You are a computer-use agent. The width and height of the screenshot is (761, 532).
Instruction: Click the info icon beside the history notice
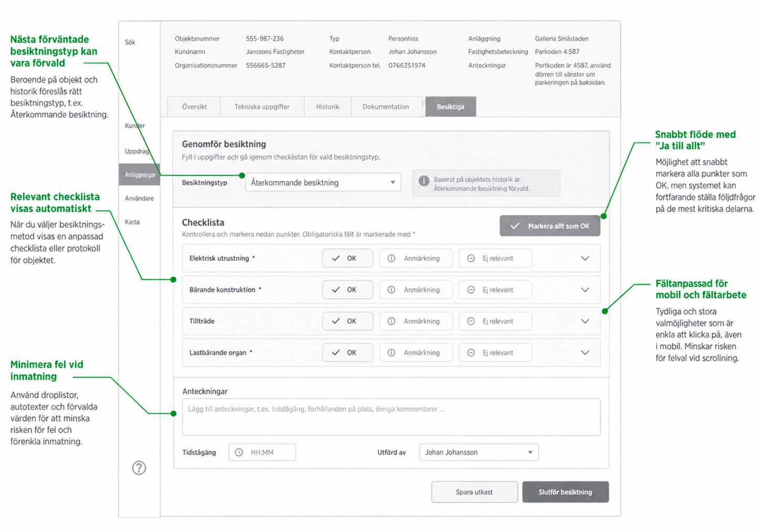point(424,181)
